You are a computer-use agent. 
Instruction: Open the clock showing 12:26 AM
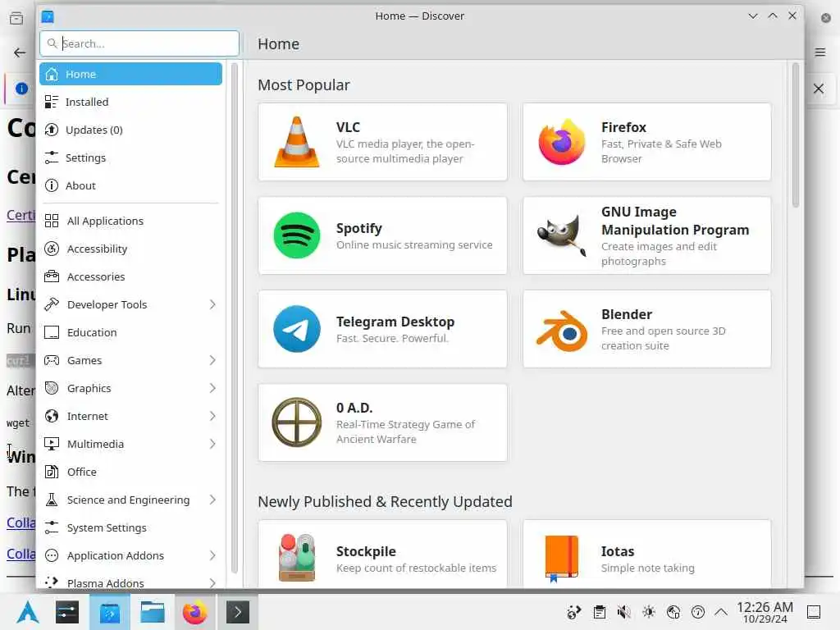pyautogui.click(x=765, y=612)
